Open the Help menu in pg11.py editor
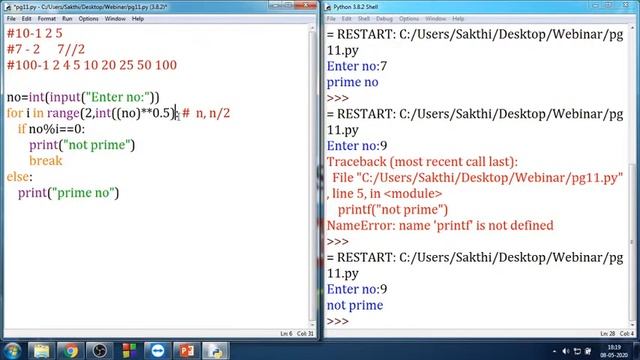 click(x=138, y=19)
